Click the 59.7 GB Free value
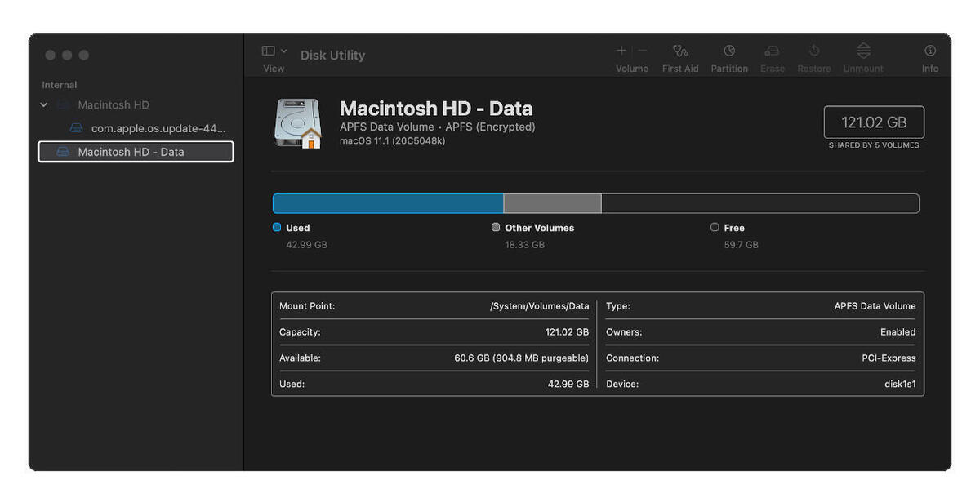Image resolution: width=980 pixels, height=498 pixels. click(x=742, y=245)
